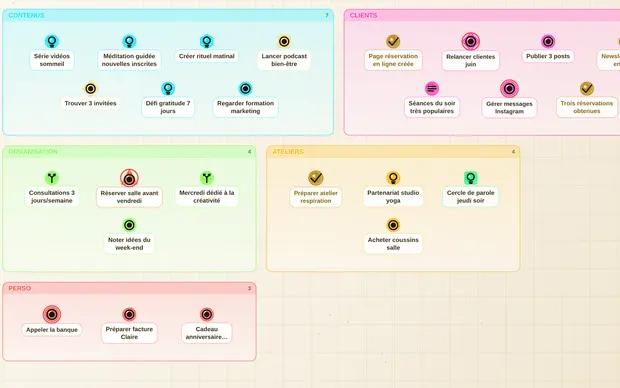
Task: Click the green bulb icon above Cercle de parole
Action: point(471,178)
